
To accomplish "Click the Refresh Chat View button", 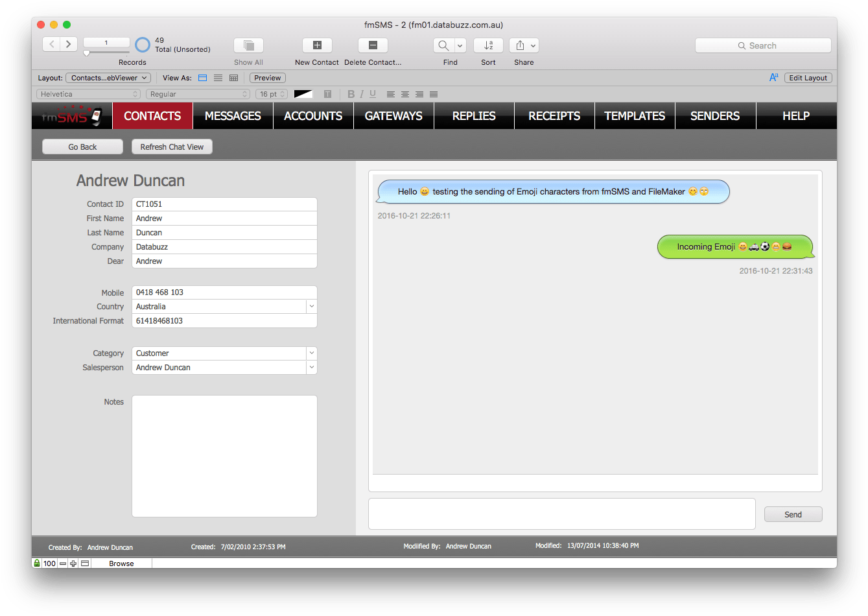I will coord(171,147).
